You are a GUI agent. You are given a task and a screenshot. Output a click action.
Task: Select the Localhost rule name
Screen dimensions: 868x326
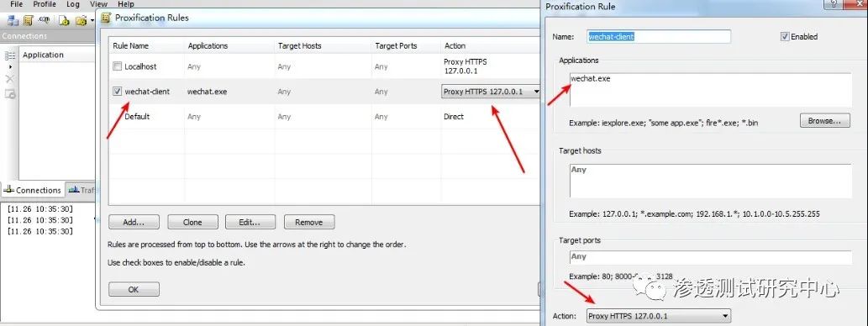(140, 66)
